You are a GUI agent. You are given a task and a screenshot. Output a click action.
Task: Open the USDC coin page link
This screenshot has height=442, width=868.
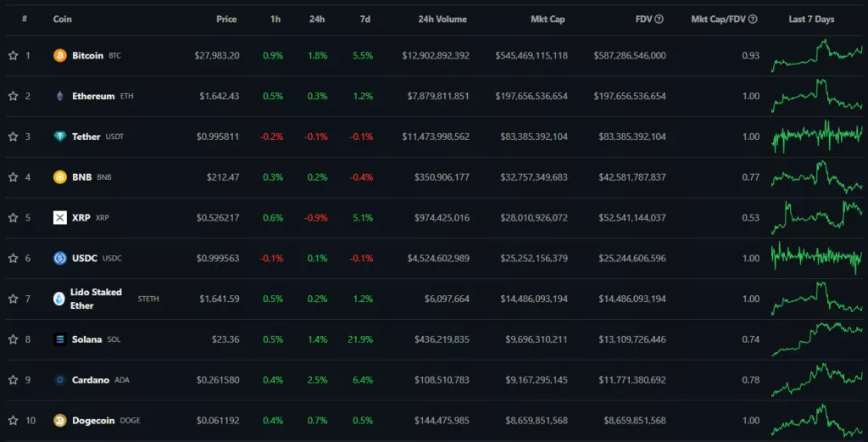[x=84, y=258]
